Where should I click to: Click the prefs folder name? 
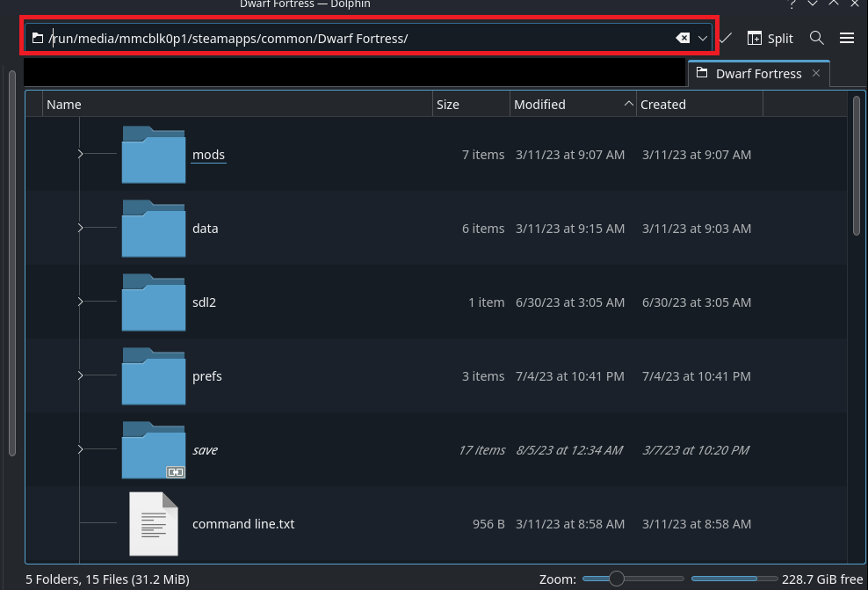[x=206, y=376]
